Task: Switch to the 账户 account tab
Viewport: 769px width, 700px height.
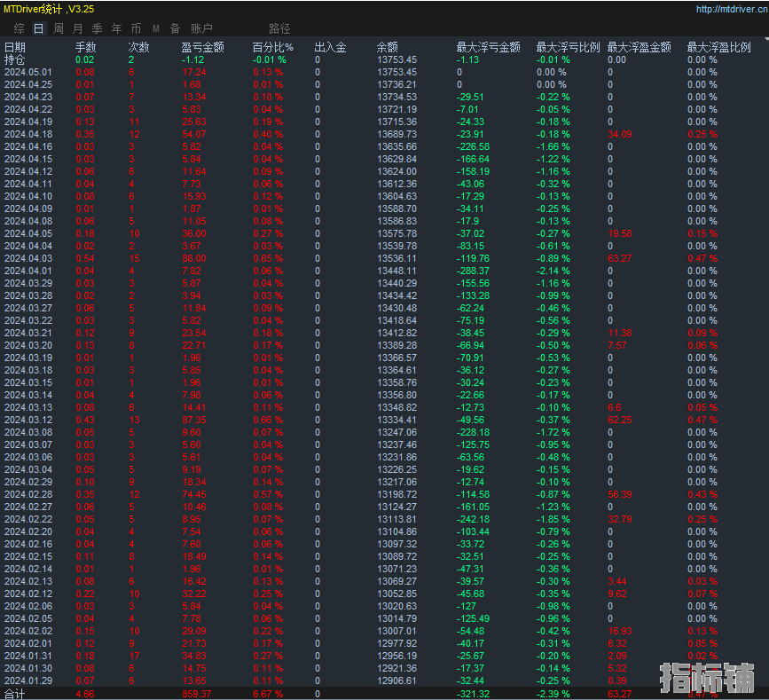Action: click(202, 28)
